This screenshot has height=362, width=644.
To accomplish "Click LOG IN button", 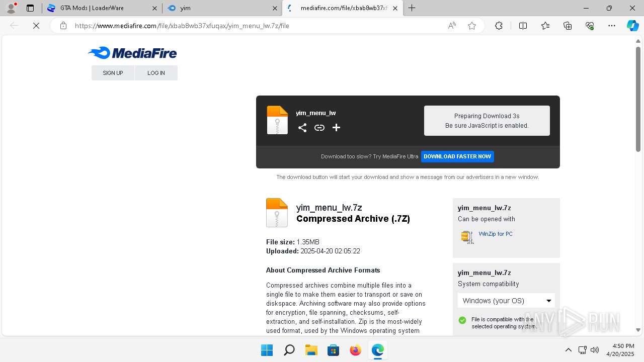I will [x=156, y=73].
